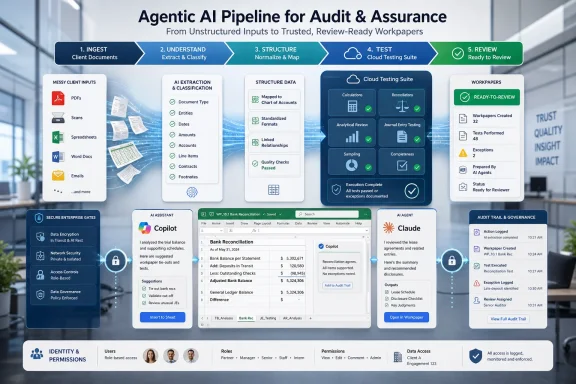576x384 pixels.
Task: Click the Word Docs icon
Action: (58, 157)
